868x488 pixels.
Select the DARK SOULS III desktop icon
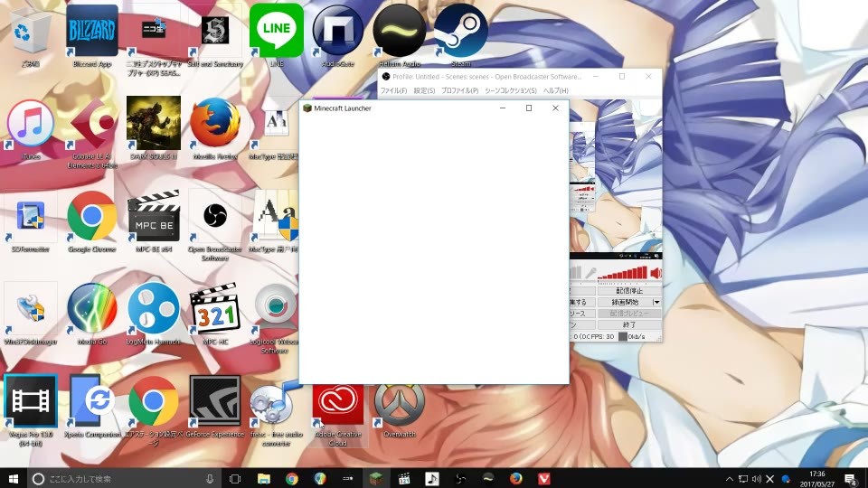(154, 128)
